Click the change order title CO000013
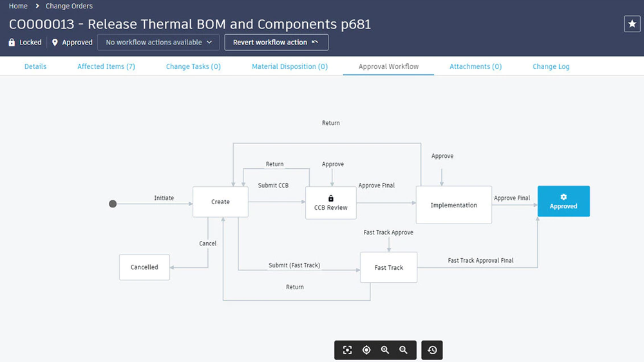The height and width of the screenshot is (362, 644). pyautogui.click(x=190, y=24)
